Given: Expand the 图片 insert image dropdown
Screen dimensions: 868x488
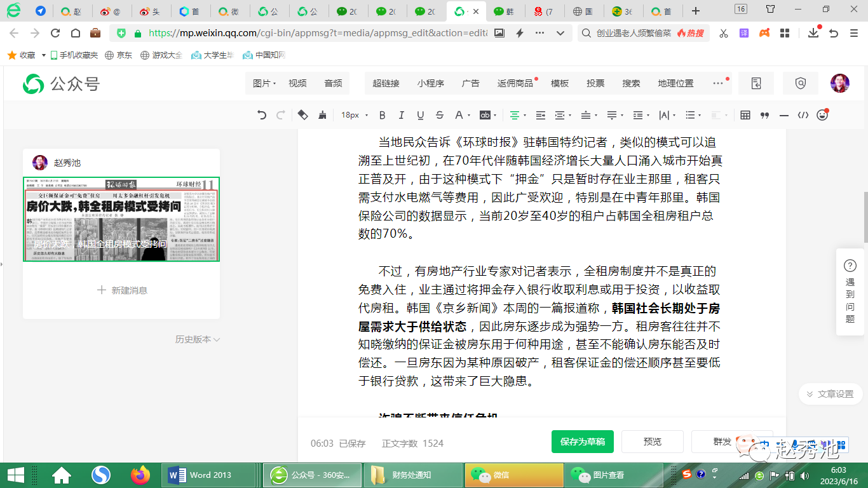Looking at the screenshot, I should (x=264, y=83).
